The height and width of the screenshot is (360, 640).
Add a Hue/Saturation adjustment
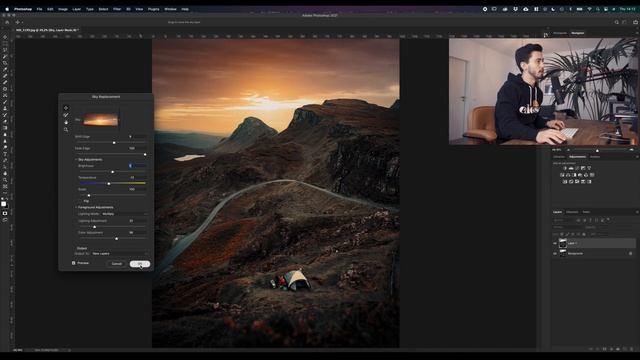562,175
